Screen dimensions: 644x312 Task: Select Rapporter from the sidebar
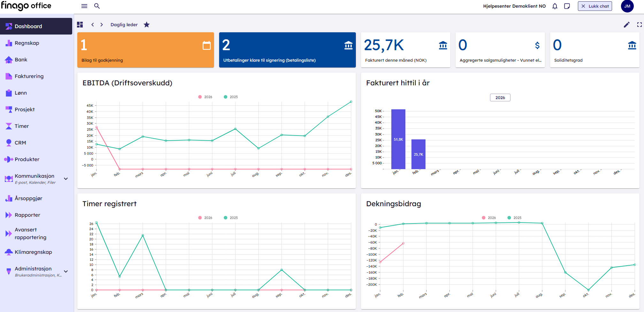pyautogui.click(x=27, y=215)
